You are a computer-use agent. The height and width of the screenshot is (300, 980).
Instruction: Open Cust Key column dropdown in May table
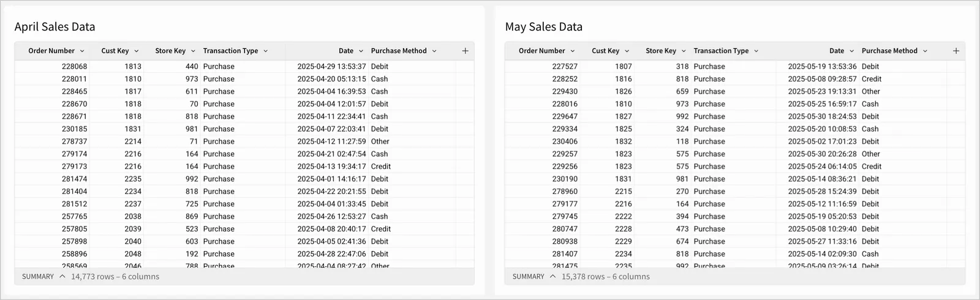[x=627, y=51]
